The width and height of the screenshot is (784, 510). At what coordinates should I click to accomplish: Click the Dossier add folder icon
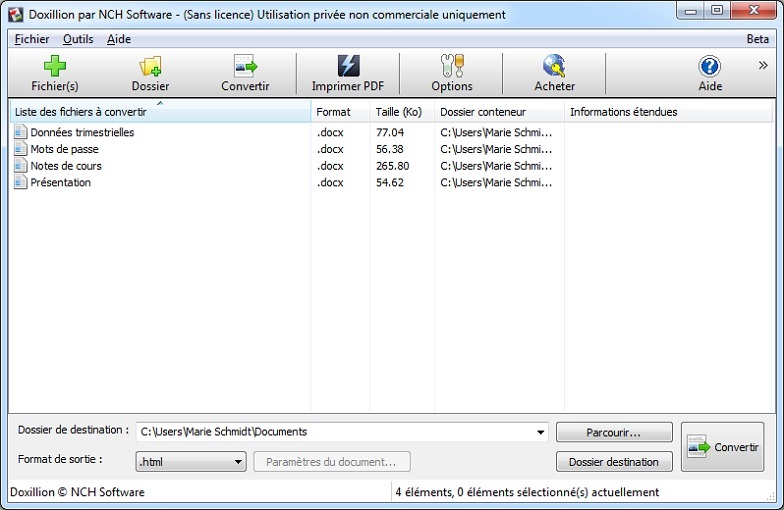tap(150, 66)
